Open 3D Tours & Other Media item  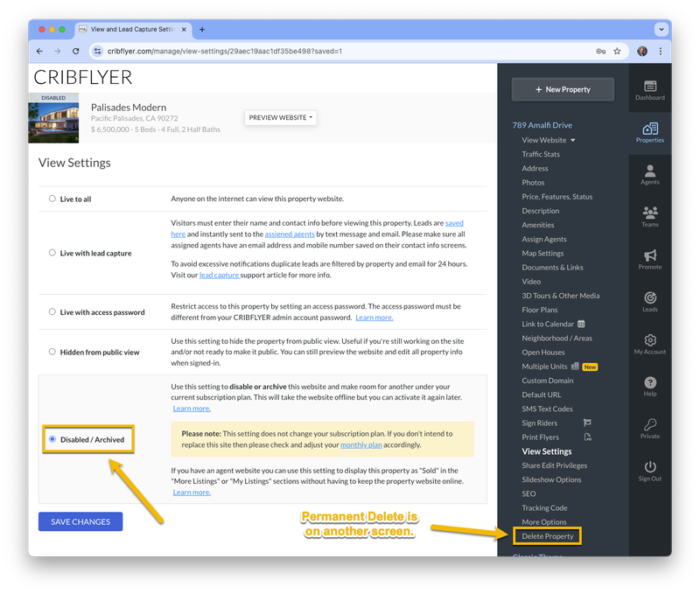click(x=560, y=296)
